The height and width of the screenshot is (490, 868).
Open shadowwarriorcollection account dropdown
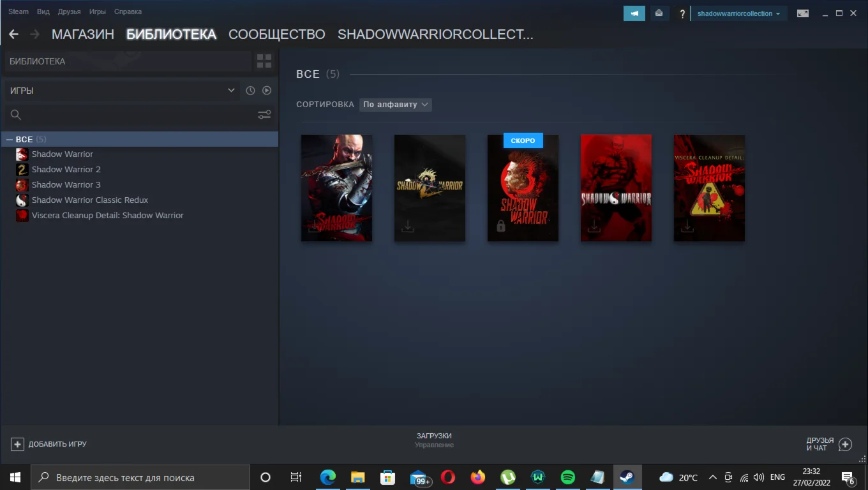point(739,13)
